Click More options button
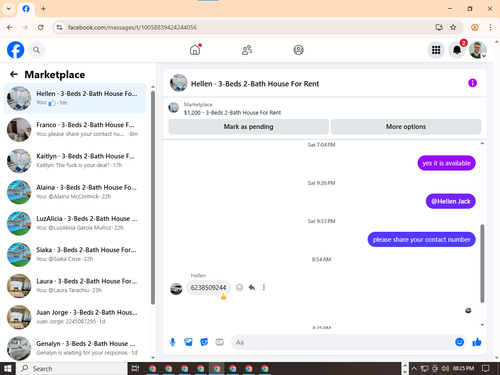 (406, 127)
